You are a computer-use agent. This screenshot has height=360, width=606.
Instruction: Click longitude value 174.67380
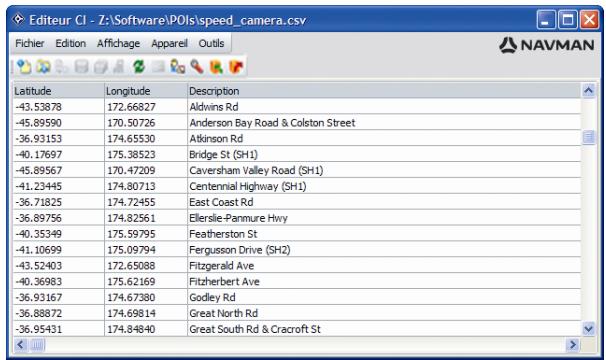131,297
